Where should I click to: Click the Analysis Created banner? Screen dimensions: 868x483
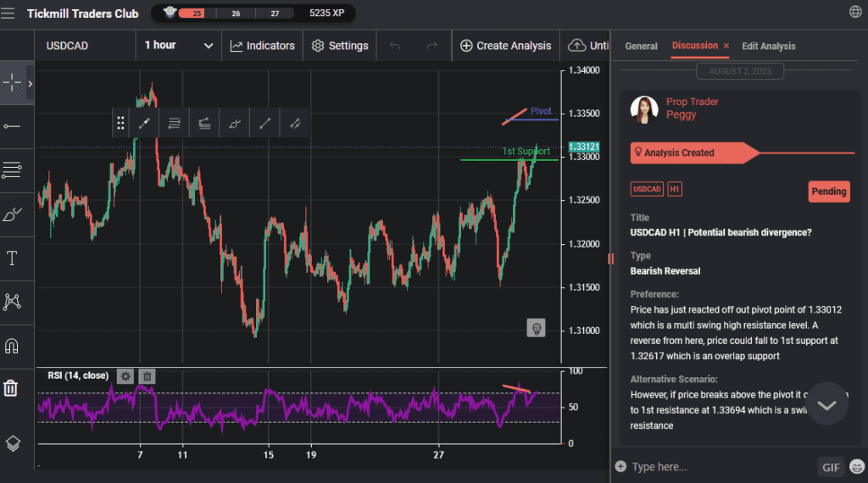point(694,153)
